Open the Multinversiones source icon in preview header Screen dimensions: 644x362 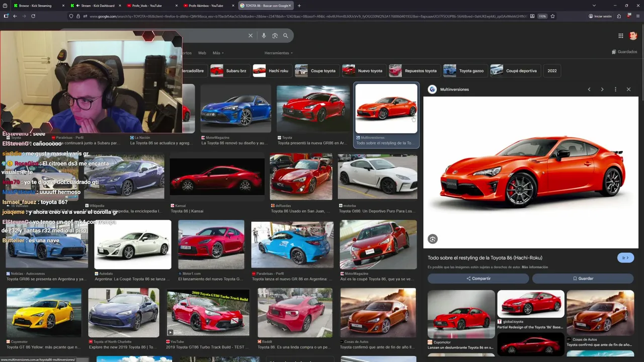432,89
